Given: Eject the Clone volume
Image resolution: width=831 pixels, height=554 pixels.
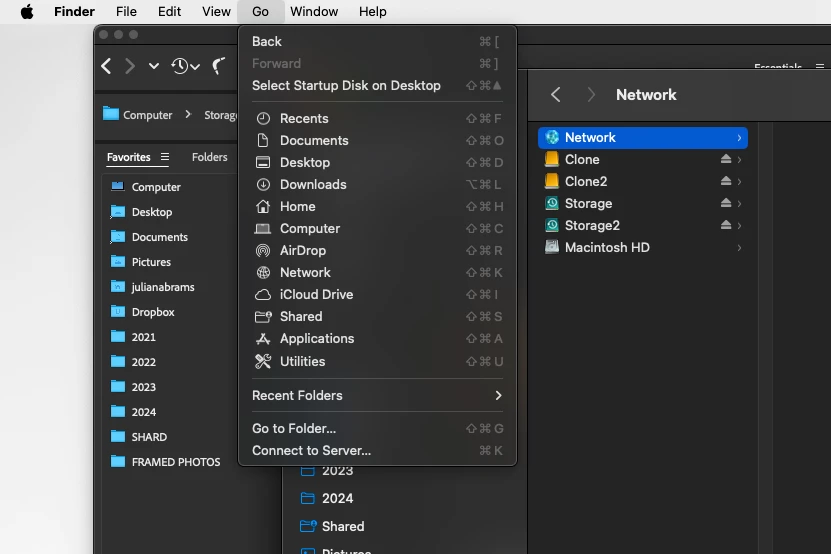Looking at the screenshot, I should [x=726, y=159].
